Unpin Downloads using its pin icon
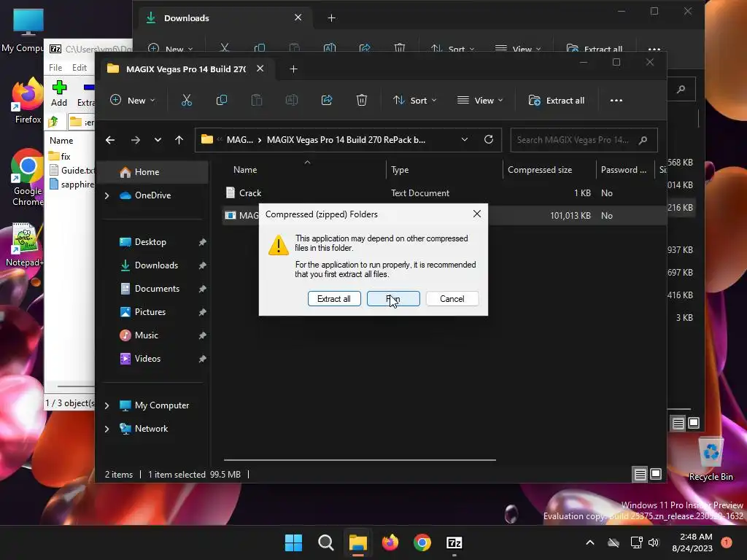This screenshot has width=747, height=560. pos(203,265)
